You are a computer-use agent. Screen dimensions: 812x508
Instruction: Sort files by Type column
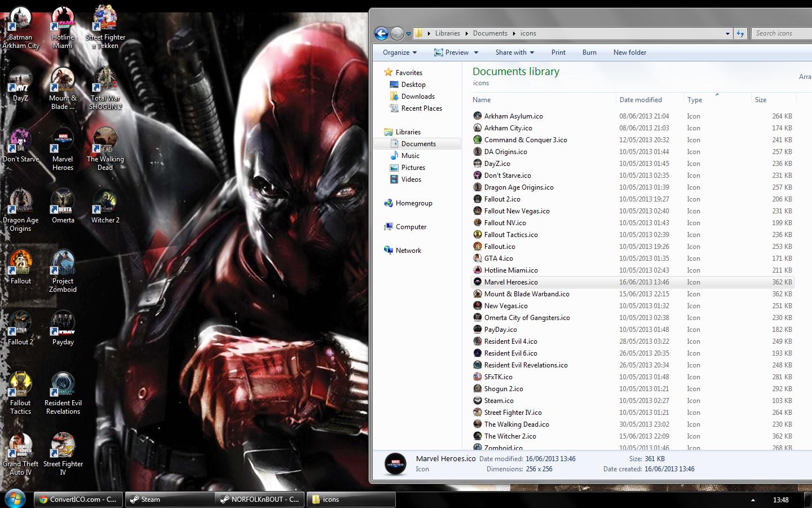717,100
